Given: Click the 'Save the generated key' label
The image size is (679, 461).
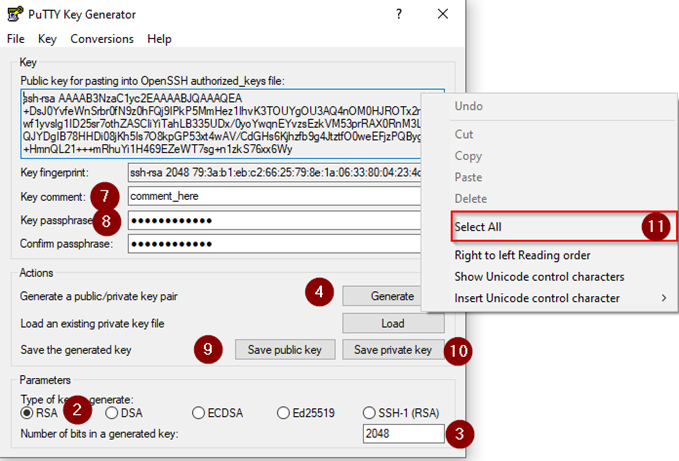Looking at the screenshot, I should 76,350.
